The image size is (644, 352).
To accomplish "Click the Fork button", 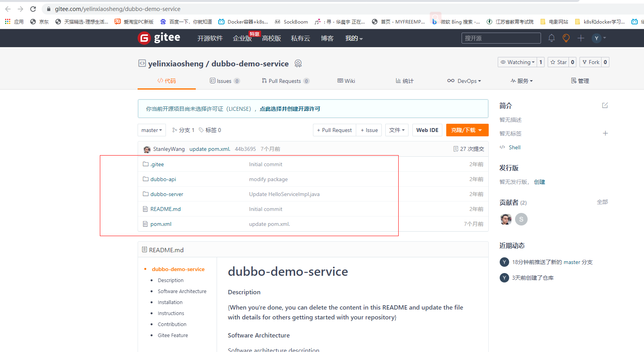I will [591, 62].
